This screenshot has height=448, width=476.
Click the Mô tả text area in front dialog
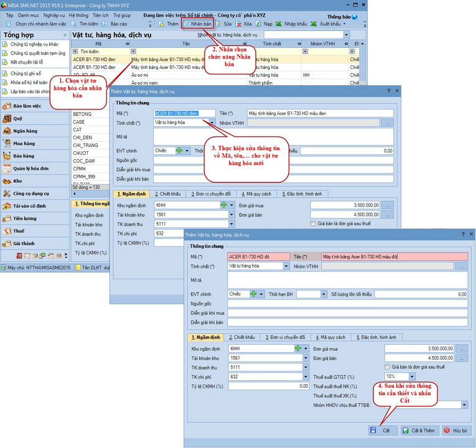(x=348, y=280)
